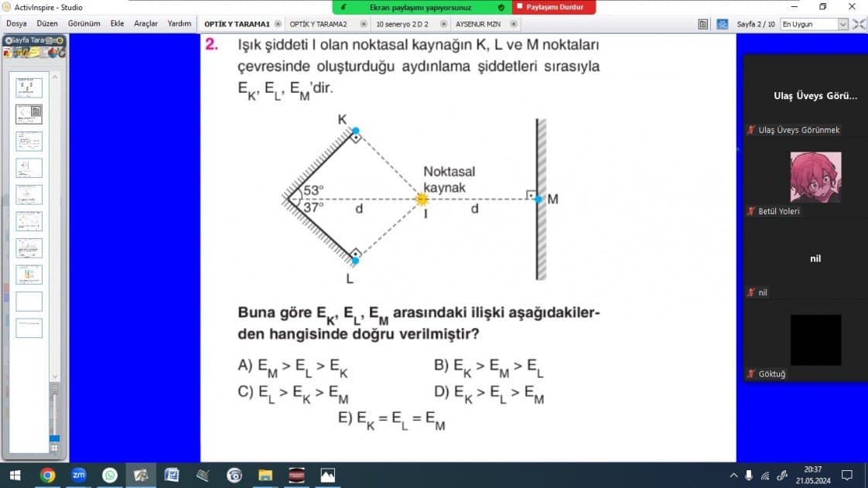Click the fullscreen arrows icon right of En Uygun
868x488 pixels.
[859, 24]
